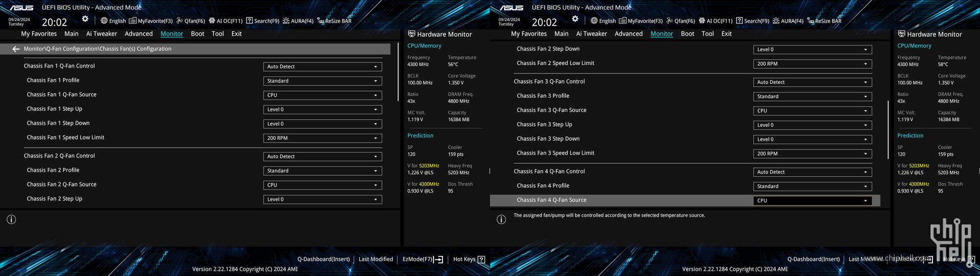Open Chassis Fan 1 Q-Fan Control dropdown
Screen dimensions: 980x276
323,66
